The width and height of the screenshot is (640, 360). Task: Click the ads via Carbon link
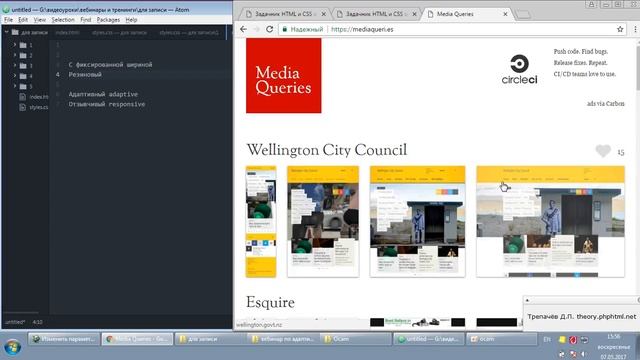click(606, 104)
